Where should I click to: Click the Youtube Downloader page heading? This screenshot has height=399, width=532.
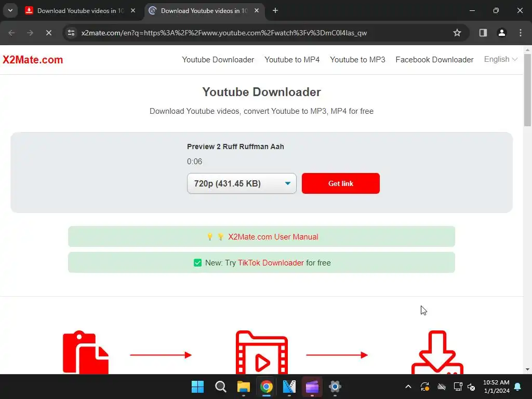tap(261, 92)
